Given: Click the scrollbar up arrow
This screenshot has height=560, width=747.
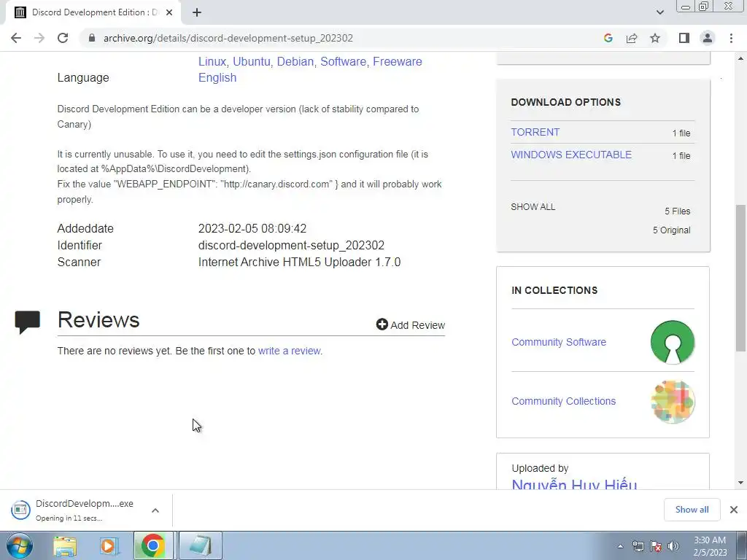Looking at the screenshot, I should point(740,58).
